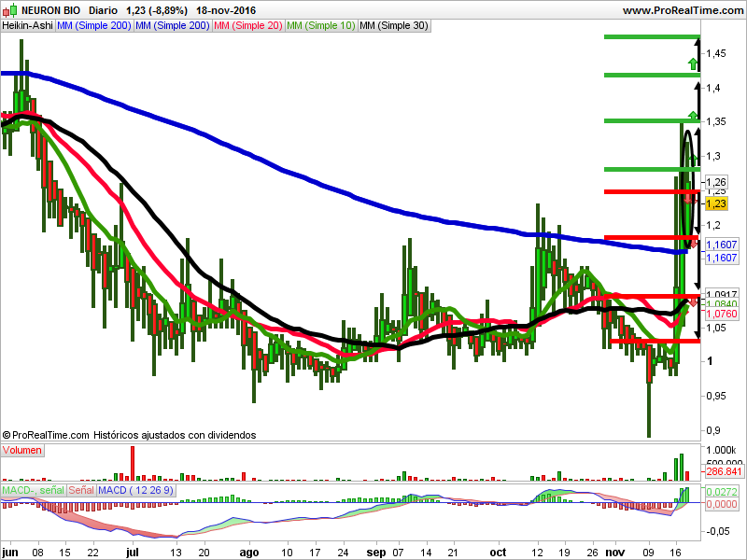This screenshot has width=747, height=560.
Task: Click the date 18-nov-2016 in header
Action: (x=226, y=10)
